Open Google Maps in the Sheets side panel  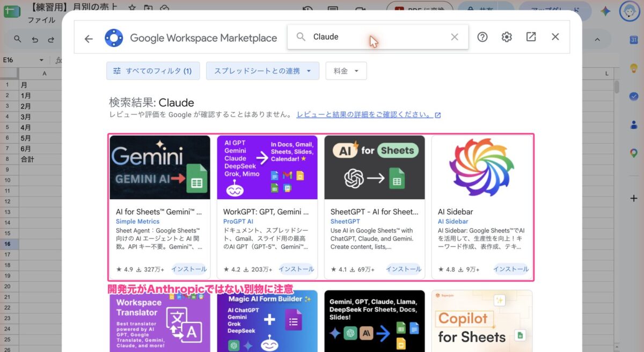pos(634,153)
